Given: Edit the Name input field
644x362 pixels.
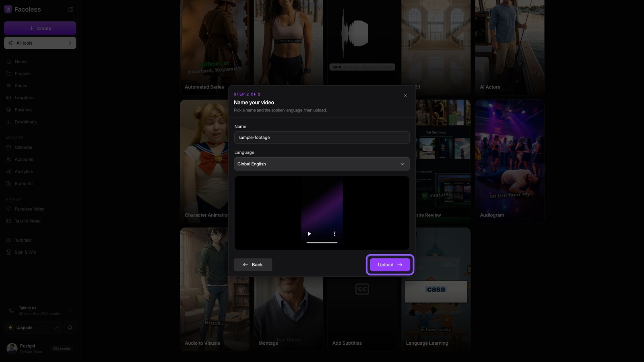Looking at the screenshot, I should 322,138.
